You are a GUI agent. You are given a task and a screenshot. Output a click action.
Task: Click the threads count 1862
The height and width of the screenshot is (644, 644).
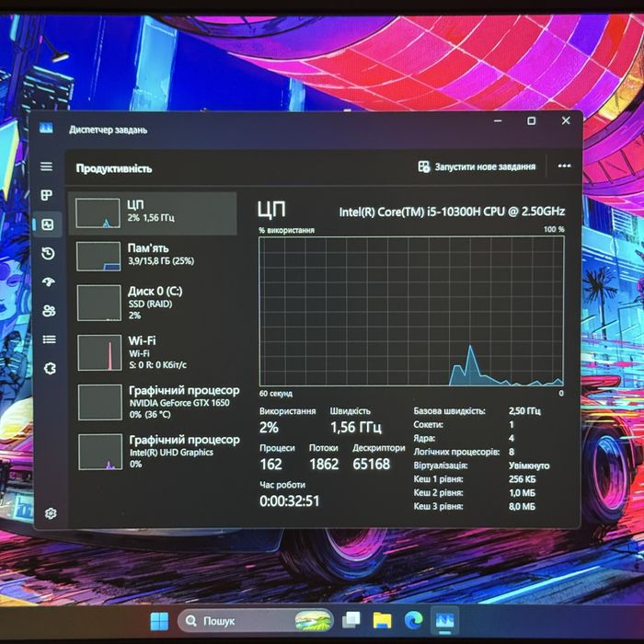coord(324,464)
